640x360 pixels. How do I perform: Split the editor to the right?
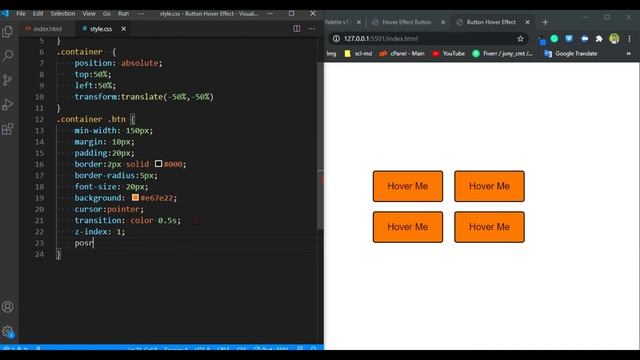(x=297, y=29)
